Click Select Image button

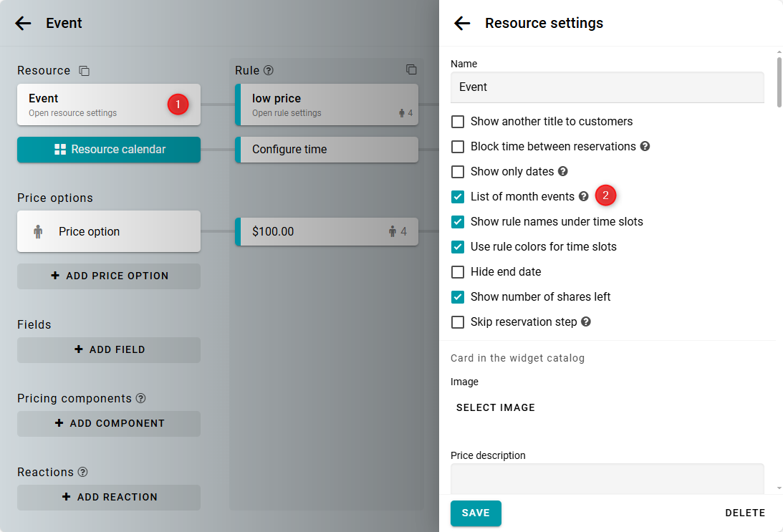point(496,407)
